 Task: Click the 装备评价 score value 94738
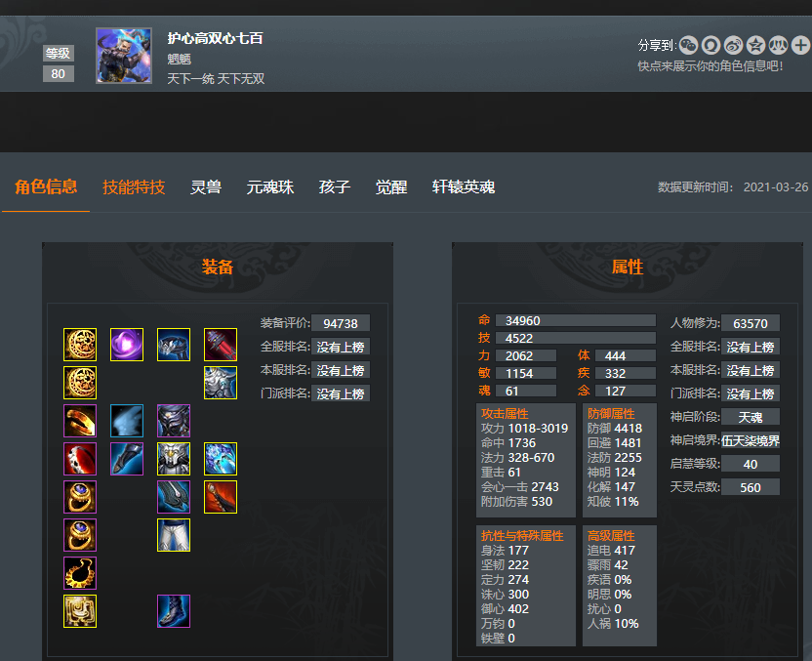pyautogui.click(x=341, y=323)
